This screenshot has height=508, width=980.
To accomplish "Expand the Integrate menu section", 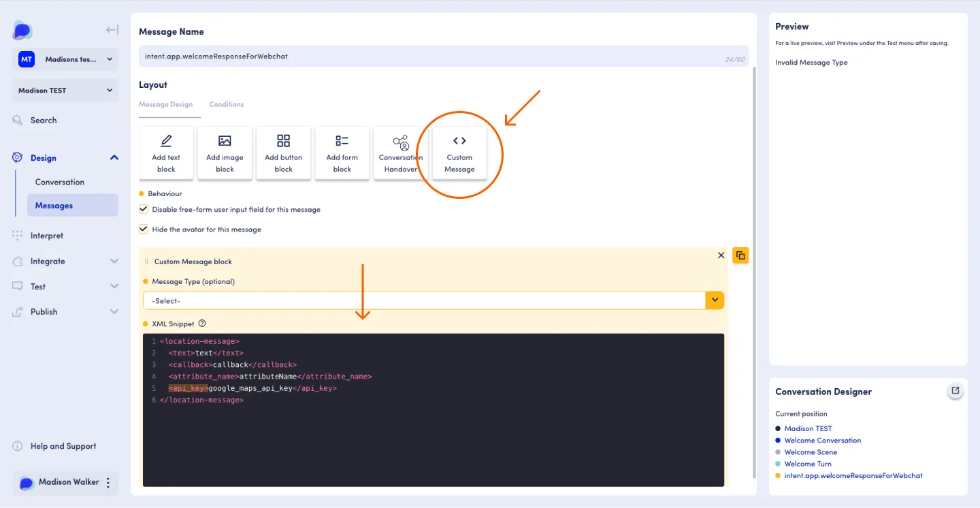I will (x=114, y=261).
